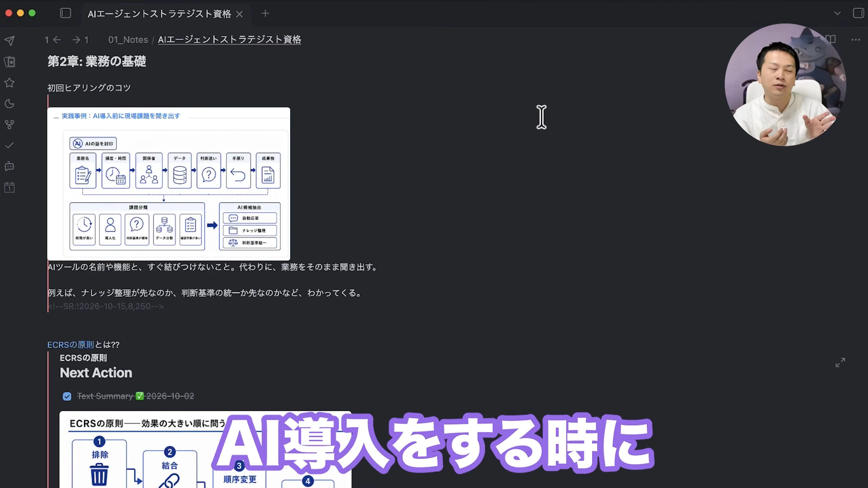Open the AI導入前 hearing diagram image
The height and width of the screenshot is (488, 868).
(169, 183)
